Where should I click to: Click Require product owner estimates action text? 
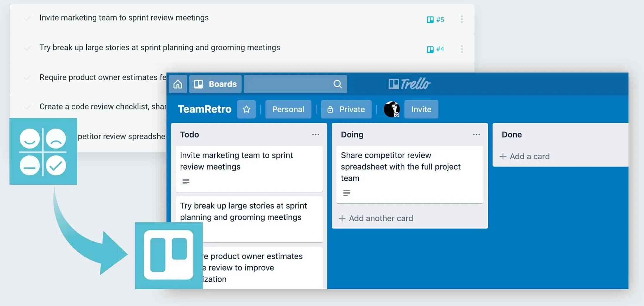pyautogui.click(x=103, y=77)
